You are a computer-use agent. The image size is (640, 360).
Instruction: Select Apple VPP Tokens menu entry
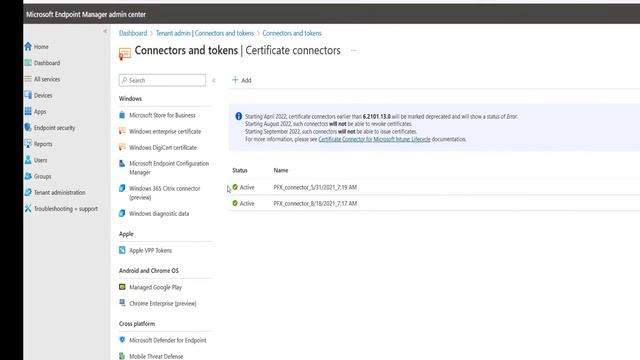pos(151,250)
